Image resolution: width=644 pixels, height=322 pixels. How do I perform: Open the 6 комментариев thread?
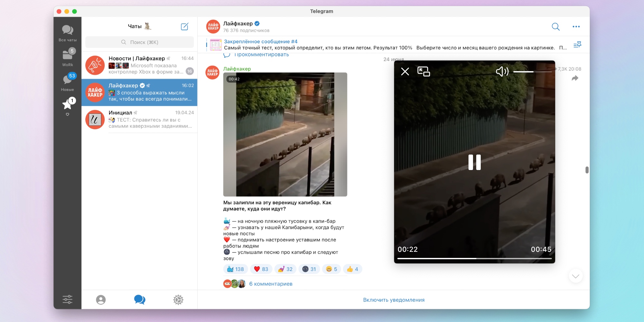[271, 284]
